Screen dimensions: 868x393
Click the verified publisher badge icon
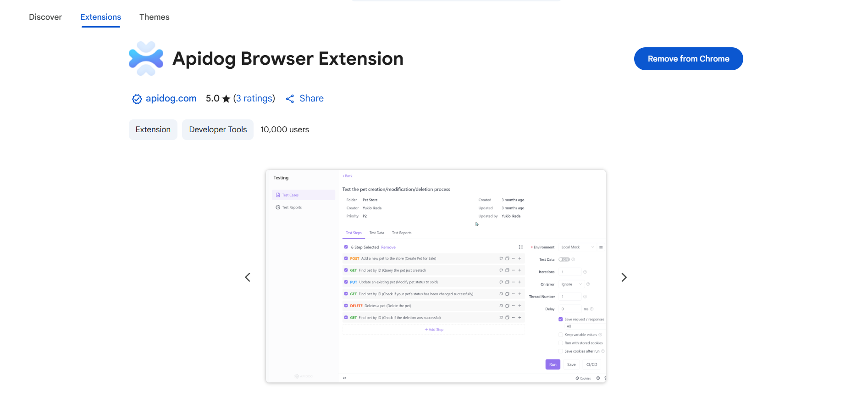(x=137, y=99)
